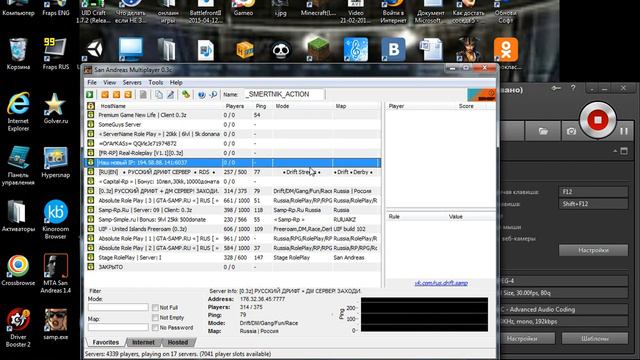
Task: Select the ЗАКРЫТО server row
Action: [233, 267]
